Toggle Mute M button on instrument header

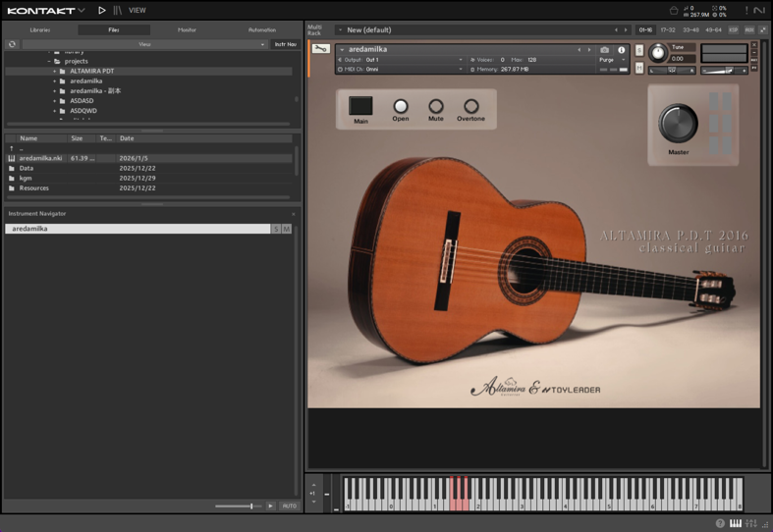(x=638, y=68)
